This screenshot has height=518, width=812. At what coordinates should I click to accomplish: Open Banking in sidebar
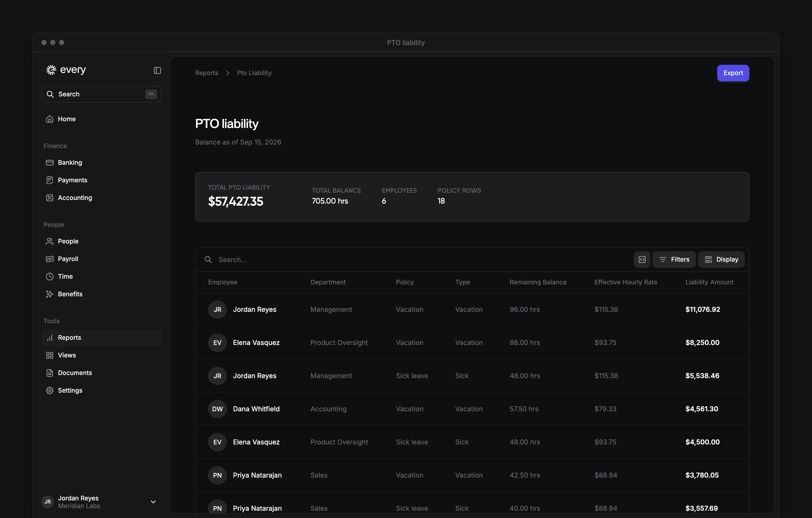[x=101, y=163]
